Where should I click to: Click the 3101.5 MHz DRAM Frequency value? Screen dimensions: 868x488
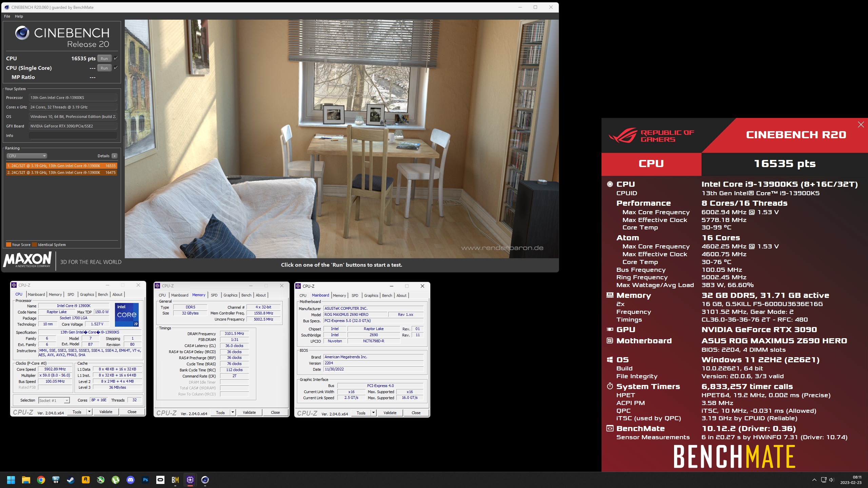(234, 334)
